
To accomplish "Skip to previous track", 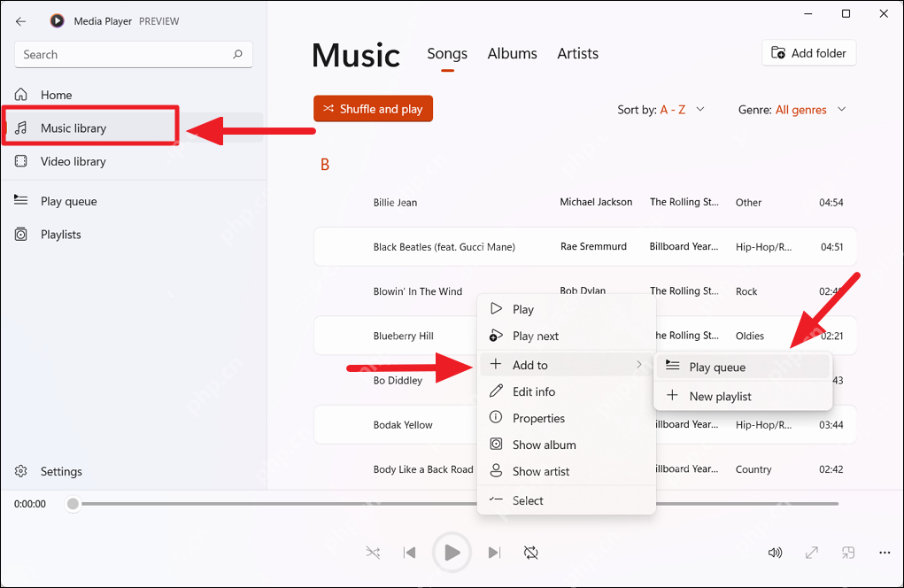I will coord(409,553).
